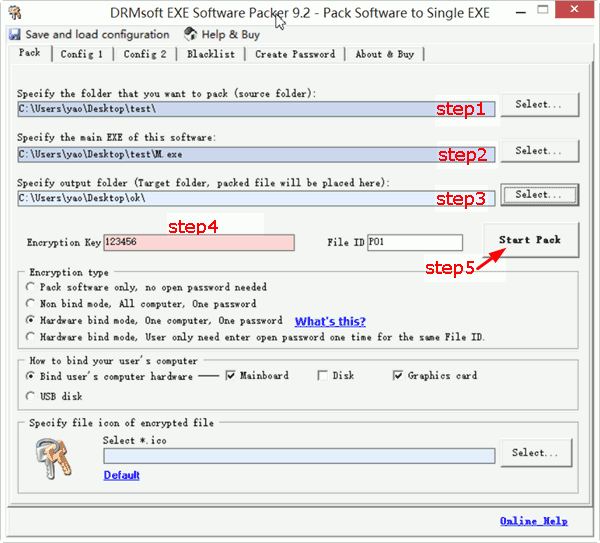Viewport: 600px width, 543px height.
Task: Open the Config 2 tab
Action: click(145, 54)
